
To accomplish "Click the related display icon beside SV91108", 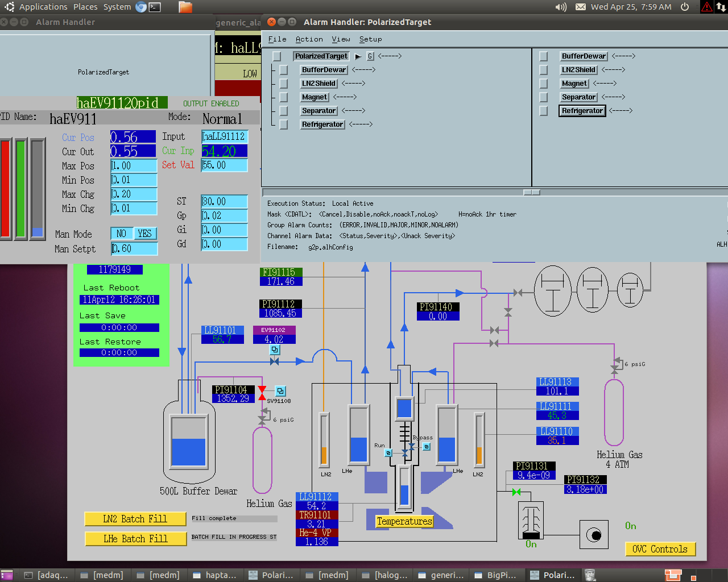I will click(280, 391).
